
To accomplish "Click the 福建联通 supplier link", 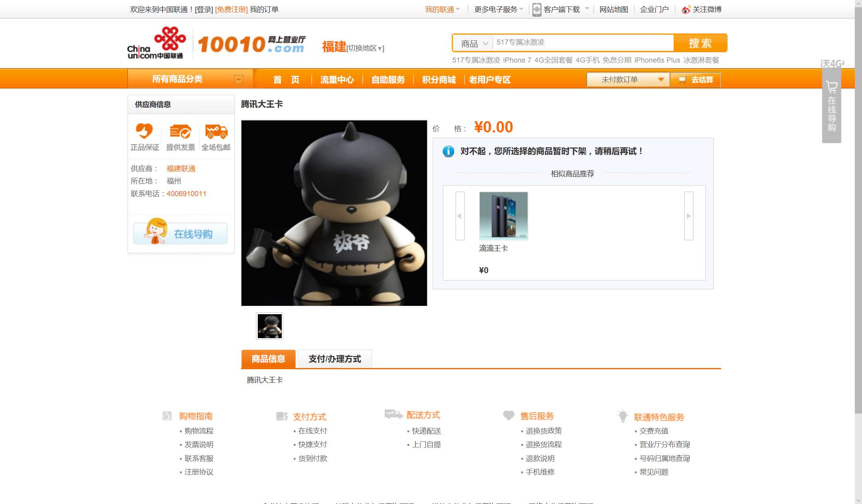I will click(181, 169).
